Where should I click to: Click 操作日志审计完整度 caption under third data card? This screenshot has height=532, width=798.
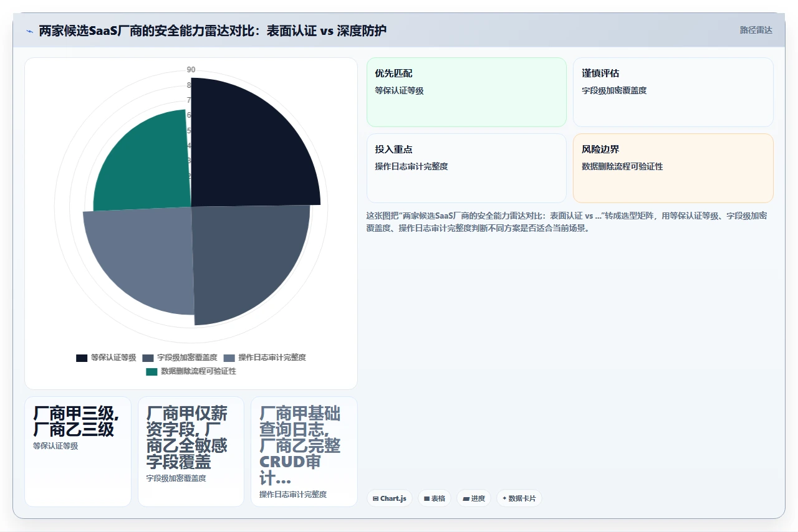pyautogui.click(x=293, y=495)
